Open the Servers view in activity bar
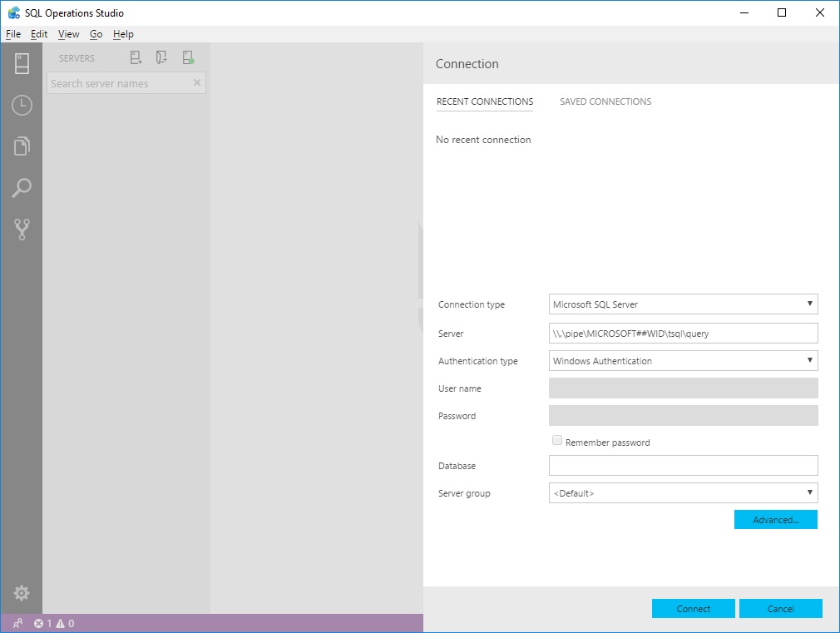This screenshot has height=633, width=840. click(22, 64)
